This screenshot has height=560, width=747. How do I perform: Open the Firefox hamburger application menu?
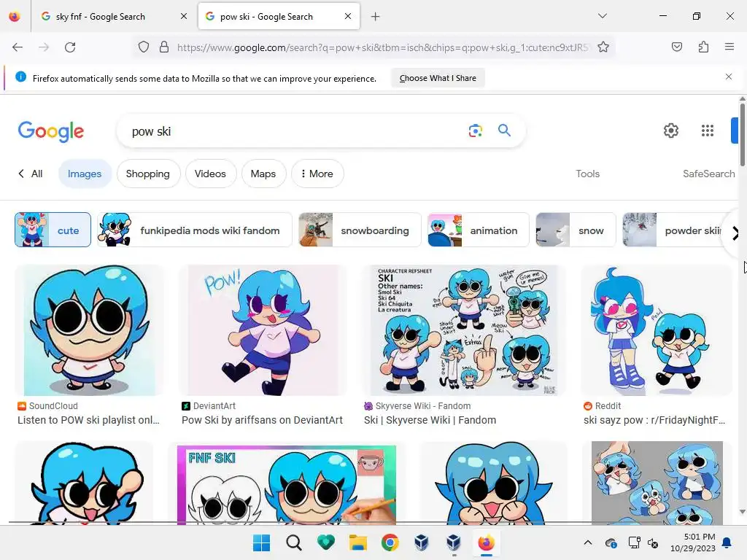(x=729, y=47)
